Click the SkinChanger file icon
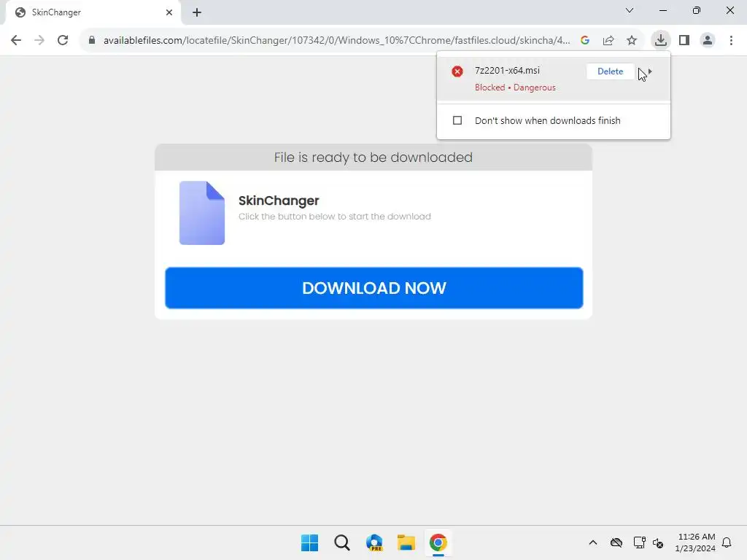The height and width of the screenshot is (560, 747). [x=202, y=213]
